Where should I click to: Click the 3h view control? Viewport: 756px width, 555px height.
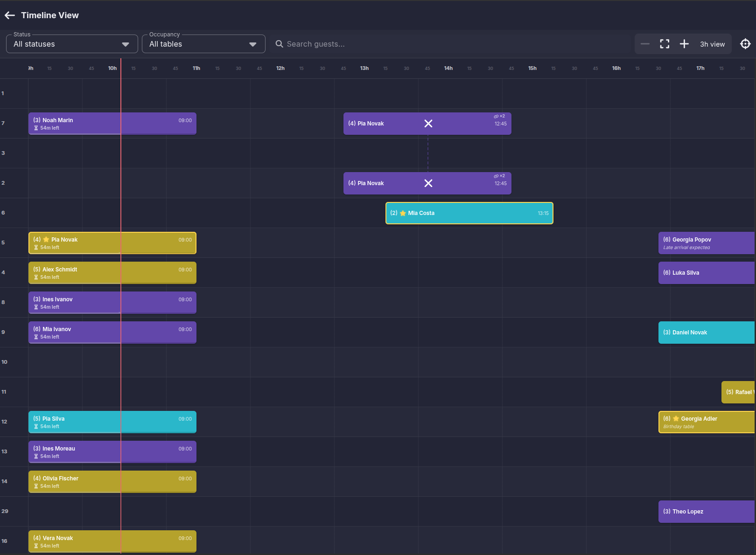point(712,44)
